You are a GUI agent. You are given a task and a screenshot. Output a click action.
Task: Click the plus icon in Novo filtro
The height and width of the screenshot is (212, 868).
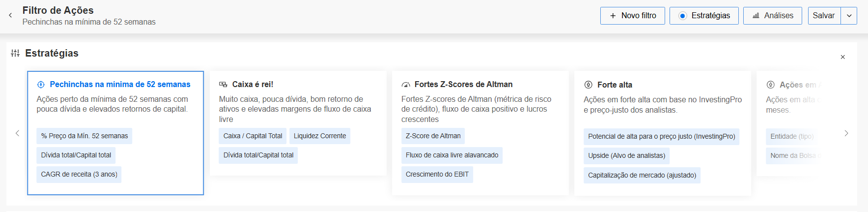pyautogui.click(x=613, y=16)
